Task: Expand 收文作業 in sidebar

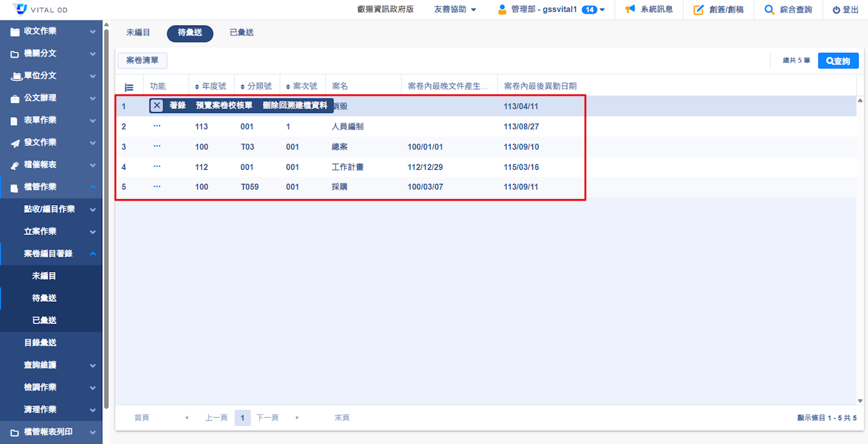Action: click(51, 32)
